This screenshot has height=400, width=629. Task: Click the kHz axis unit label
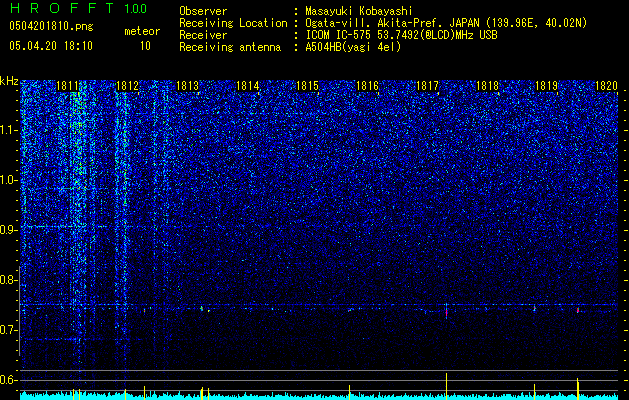tap(9, 81)
